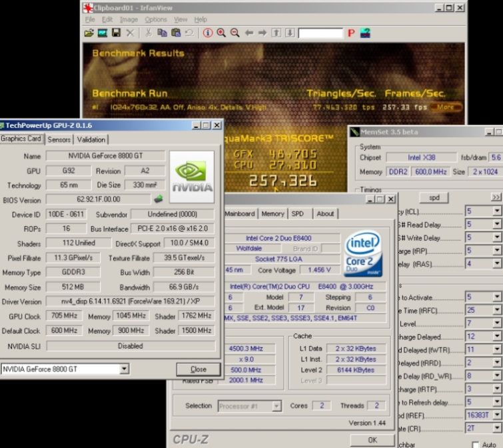Open the (tCL) latency dropdown in MemSet
This screenshot has height=448, width=503.
pyautogui.click(x=497, y=211)
